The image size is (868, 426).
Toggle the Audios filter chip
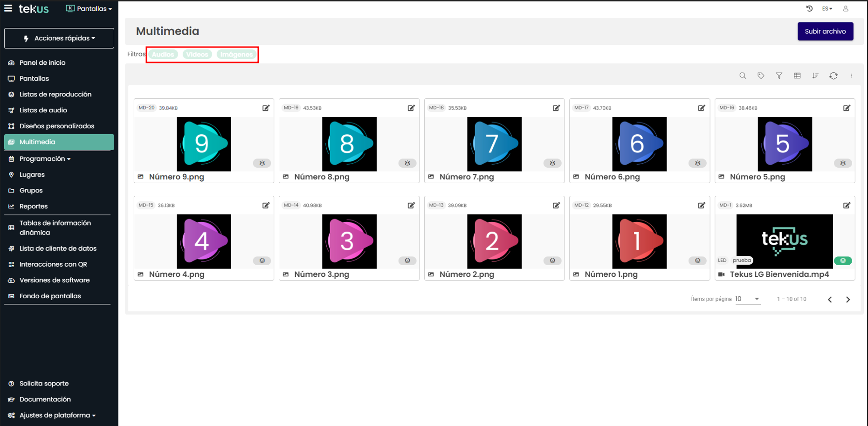[x=163, y=55]
